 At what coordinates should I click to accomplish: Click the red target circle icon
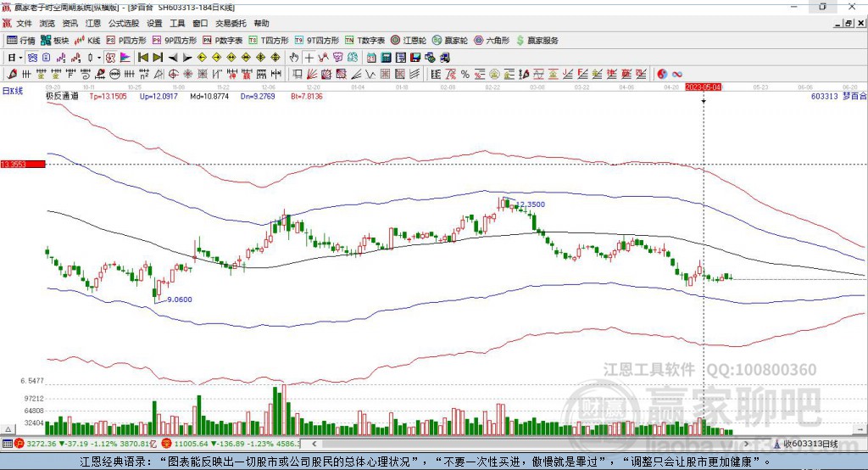(x=173, y=75)
